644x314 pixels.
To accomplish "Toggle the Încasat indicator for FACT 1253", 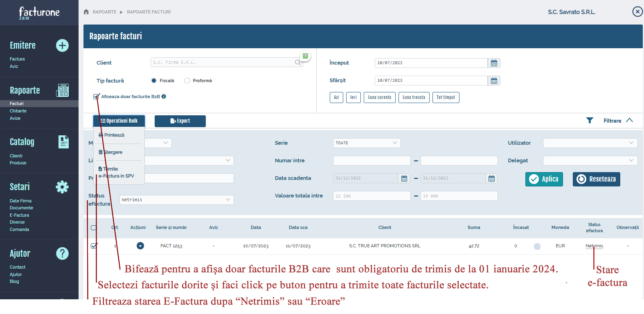I will coord(537,246).
